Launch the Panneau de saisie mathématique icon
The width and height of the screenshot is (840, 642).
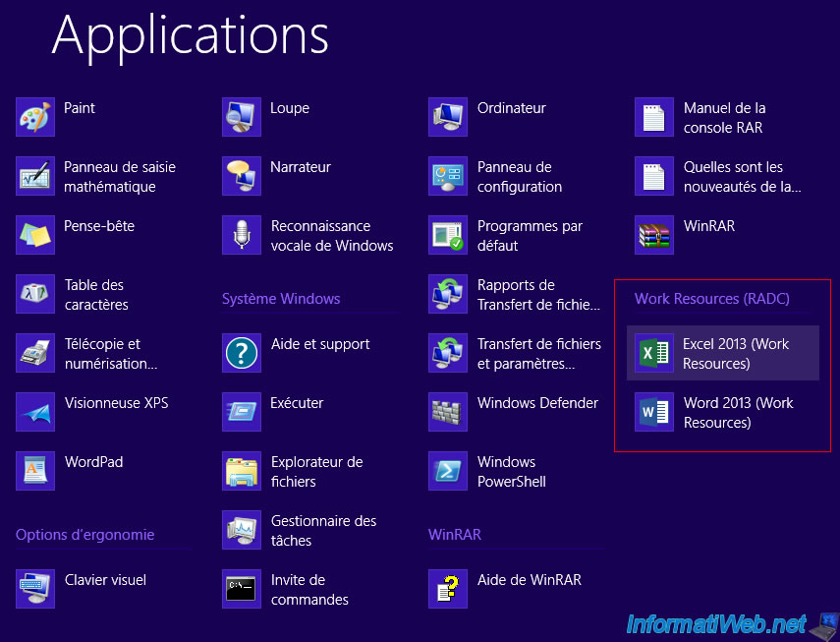(x=35, y=176)
